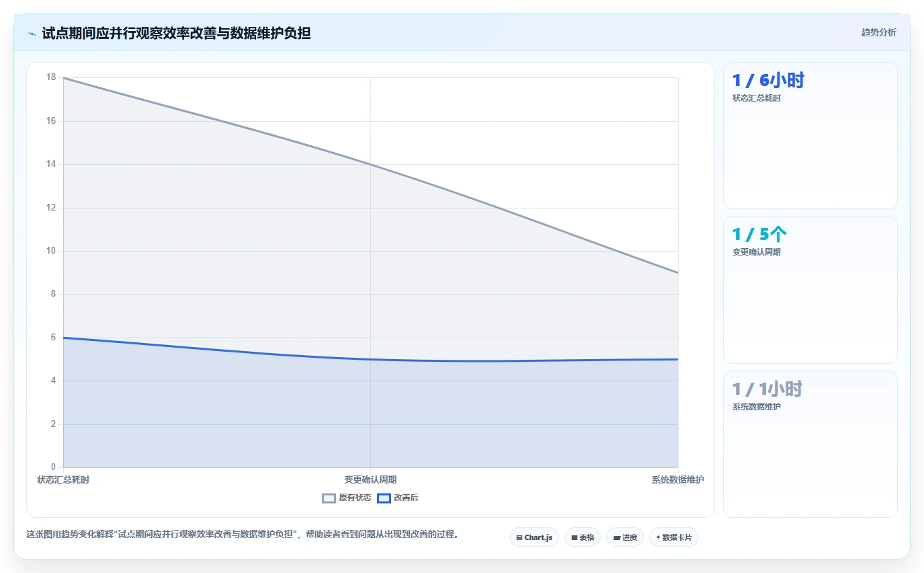
Task: Click the chart title 试点期间应并行观察效率改善与数据维护负担
Action: [x=176, y=33]
